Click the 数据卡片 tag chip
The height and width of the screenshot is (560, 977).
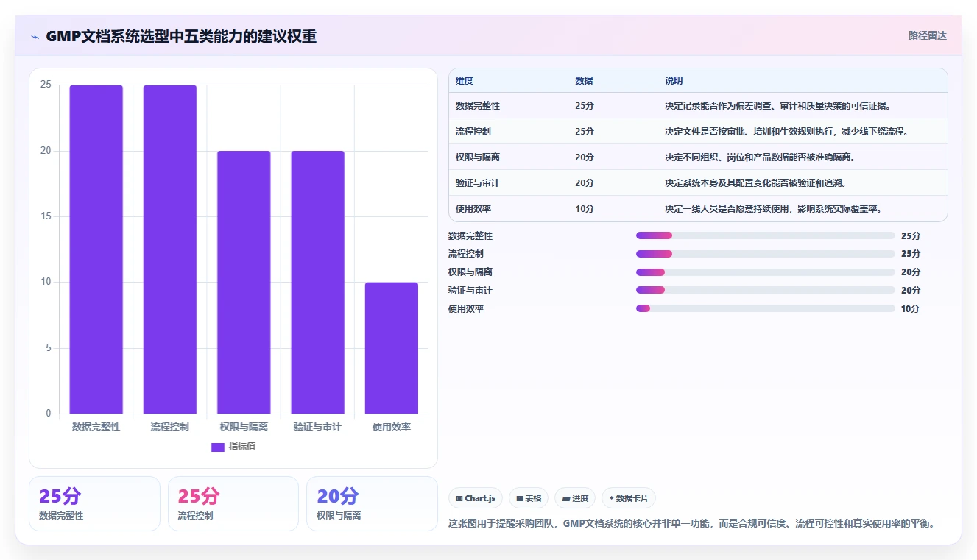click(x=629, y=498)
